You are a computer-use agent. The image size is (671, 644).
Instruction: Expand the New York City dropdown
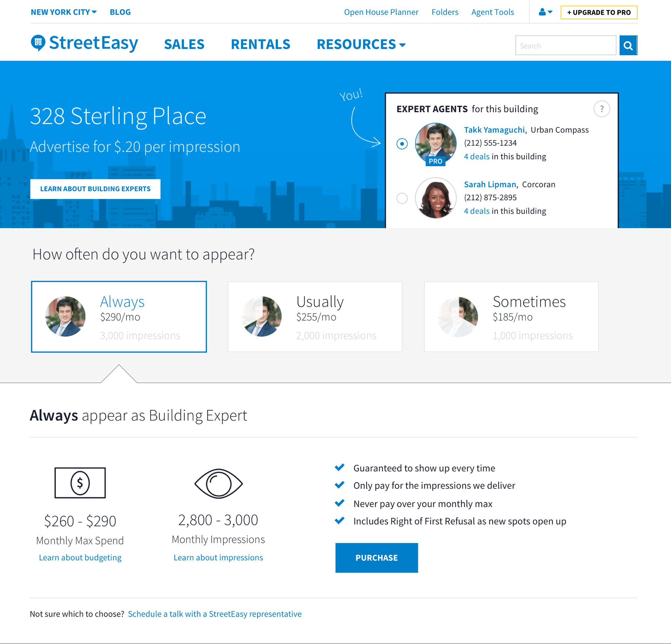(x=64, y=12)
